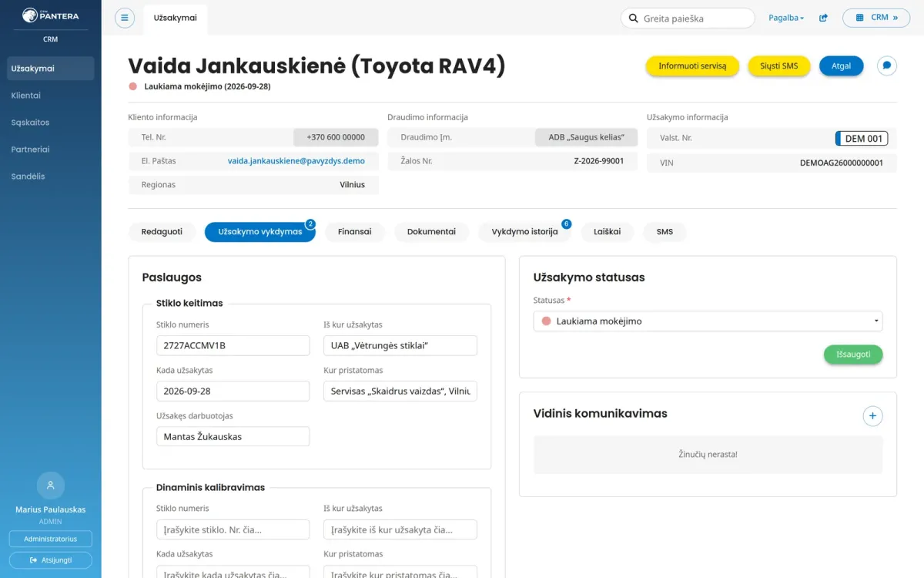Click the order title Vaida Jankauskienė (Toyota RAV4)
Screen dimensions: 924x578
point(316,66)
